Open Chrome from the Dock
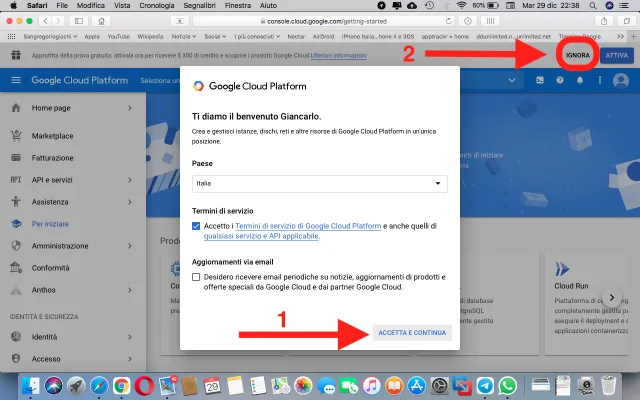640x400 pixels. click(120, 385)
